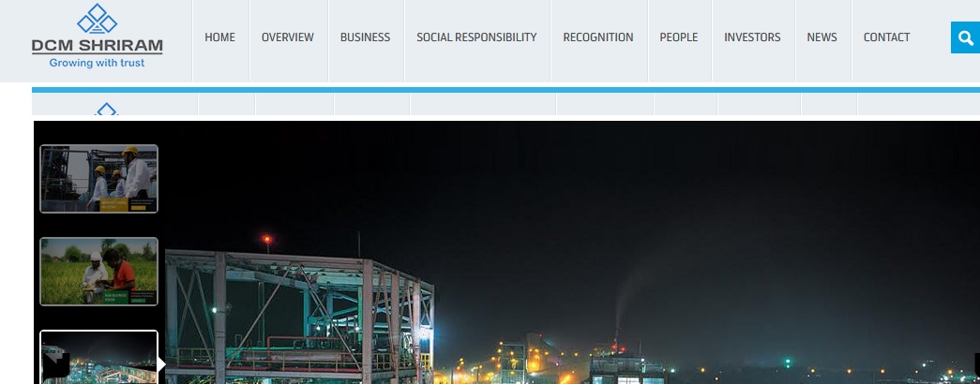
Task: Expand the BUSINESS menu
Action: [x=365, y=37]
